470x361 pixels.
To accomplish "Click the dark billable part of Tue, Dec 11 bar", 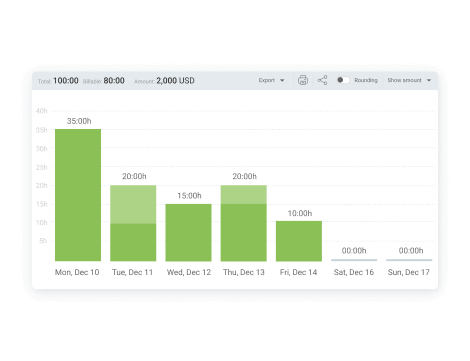I will click(133, 242).
